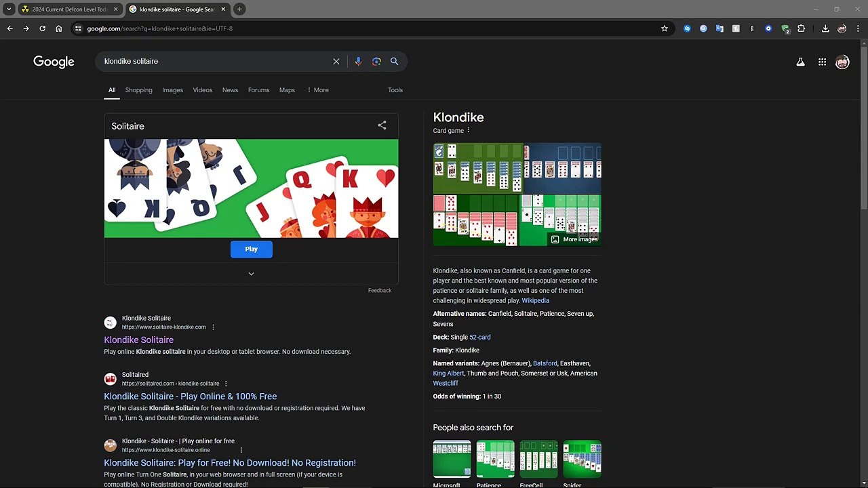Switch to the 2024 Current Defcon Level tab
868x488 pixels.
point(69,9)
